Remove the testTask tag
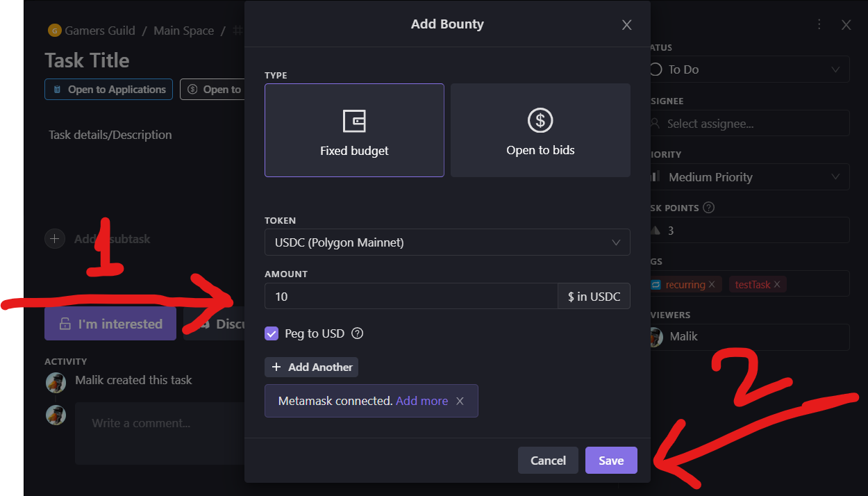 777,285
